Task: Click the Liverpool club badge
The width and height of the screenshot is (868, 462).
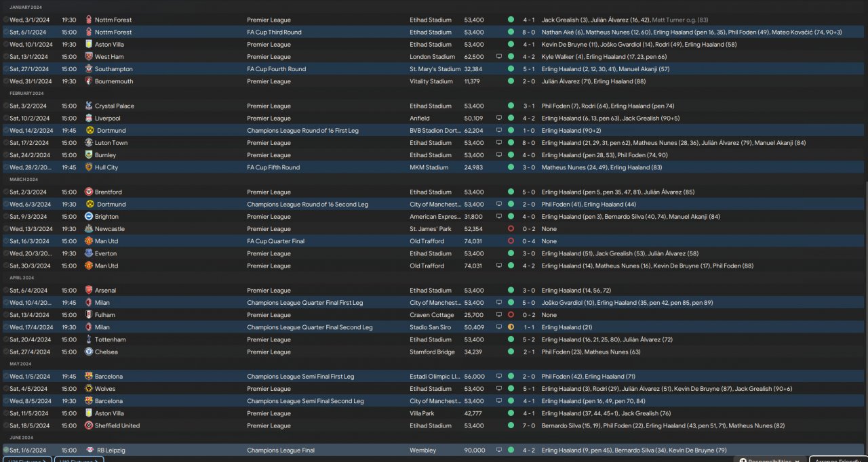Action: (x=89, y=119)
